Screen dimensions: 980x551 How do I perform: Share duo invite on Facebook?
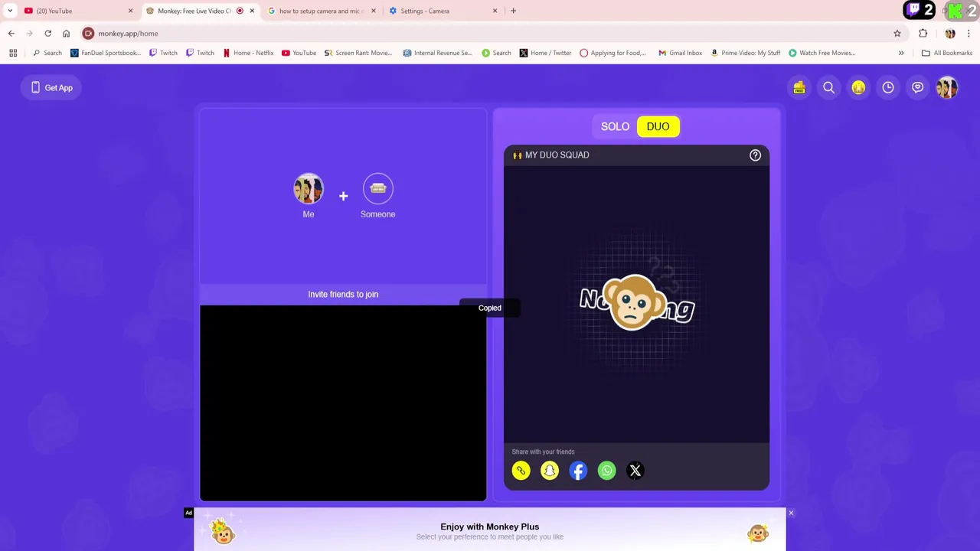pyautogui.click(x=578, y=471)
